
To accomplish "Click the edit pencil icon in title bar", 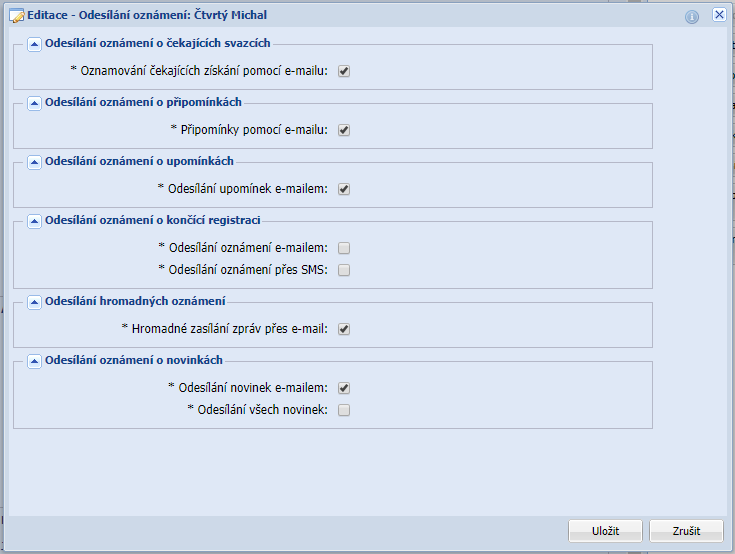I will 16,16.
